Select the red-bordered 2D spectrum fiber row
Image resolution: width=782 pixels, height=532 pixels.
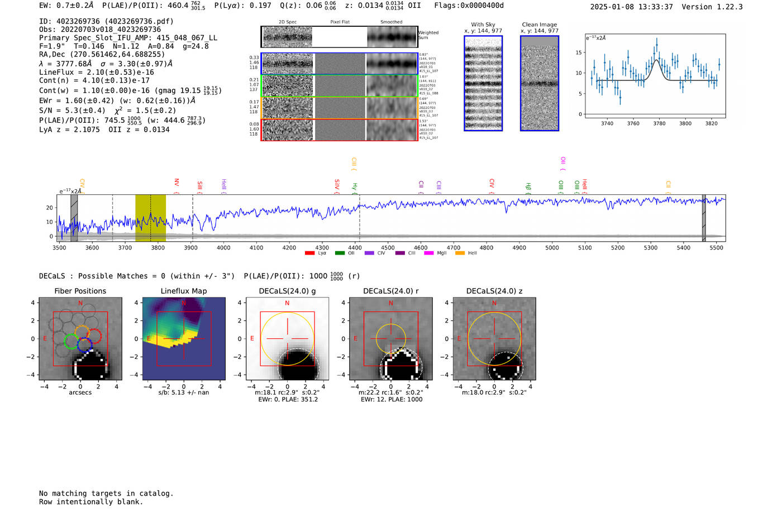tap(339, 130)
